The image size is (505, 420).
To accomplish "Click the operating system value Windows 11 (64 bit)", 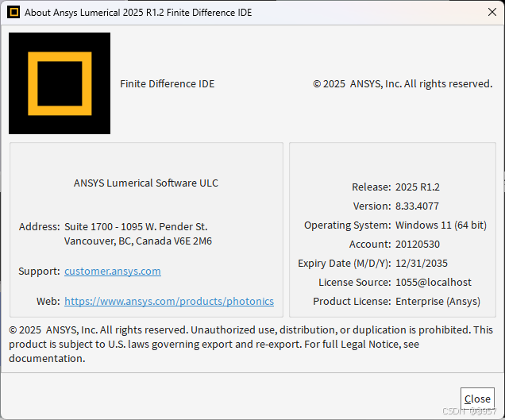I will pos(441,225).
